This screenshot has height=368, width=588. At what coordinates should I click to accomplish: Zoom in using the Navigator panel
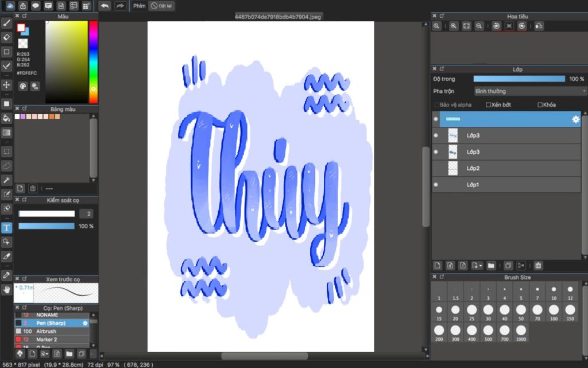454,26
